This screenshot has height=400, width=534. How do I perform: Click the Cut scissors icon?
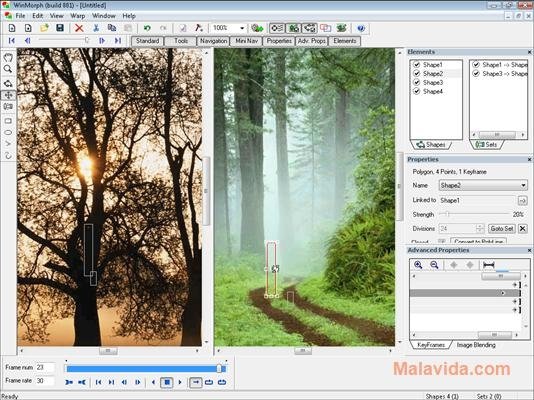tap(96, 28)
